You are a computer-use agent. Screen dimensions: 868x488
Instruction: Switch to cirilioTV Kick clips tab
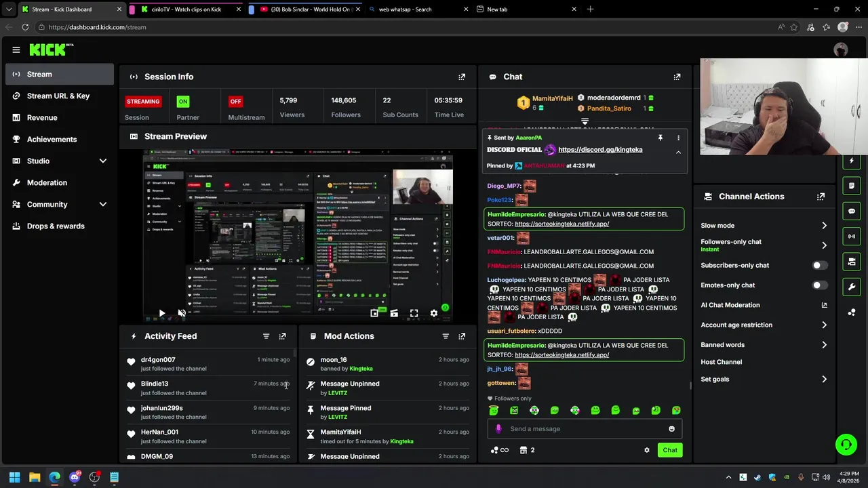[186, 9]
